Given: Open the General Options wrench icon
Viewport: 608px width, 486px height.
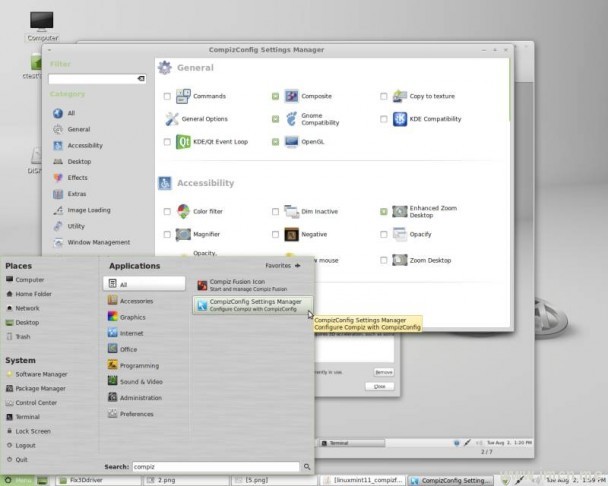Looking at the screenshot, I should click(172, 119).
